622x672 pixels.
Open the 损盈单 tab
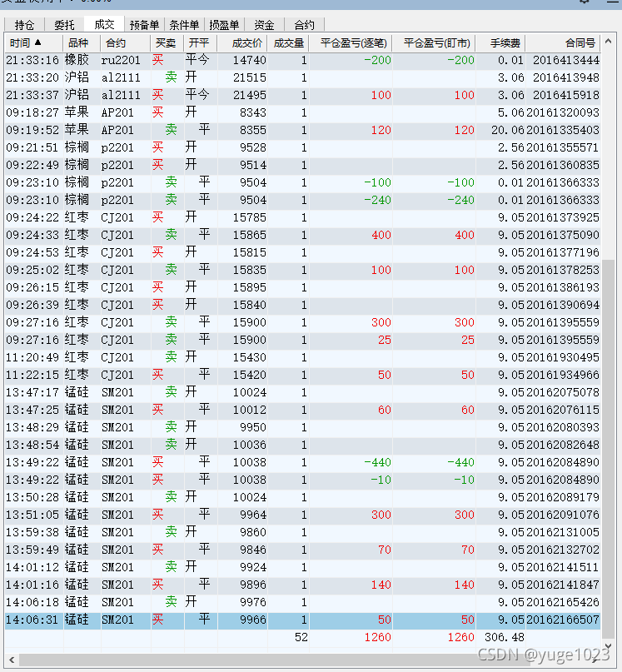point(224,25)
